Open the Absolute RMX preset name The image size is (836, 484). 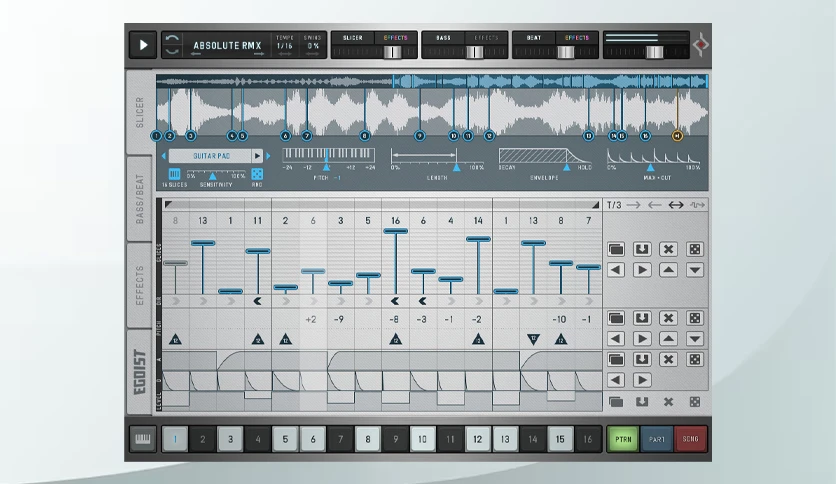(227, 45)
